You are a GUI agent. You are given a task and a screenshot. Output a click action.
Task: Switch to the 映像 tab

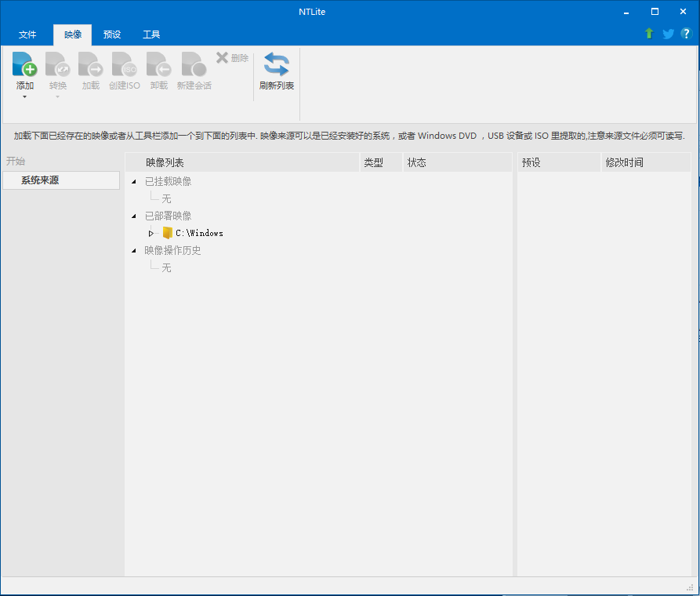tap(72, 35)
